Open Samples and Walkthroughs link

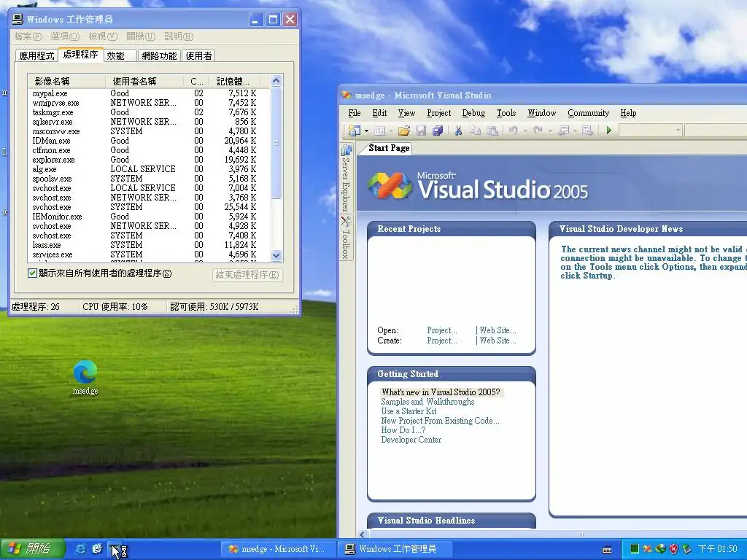[427, 402]
